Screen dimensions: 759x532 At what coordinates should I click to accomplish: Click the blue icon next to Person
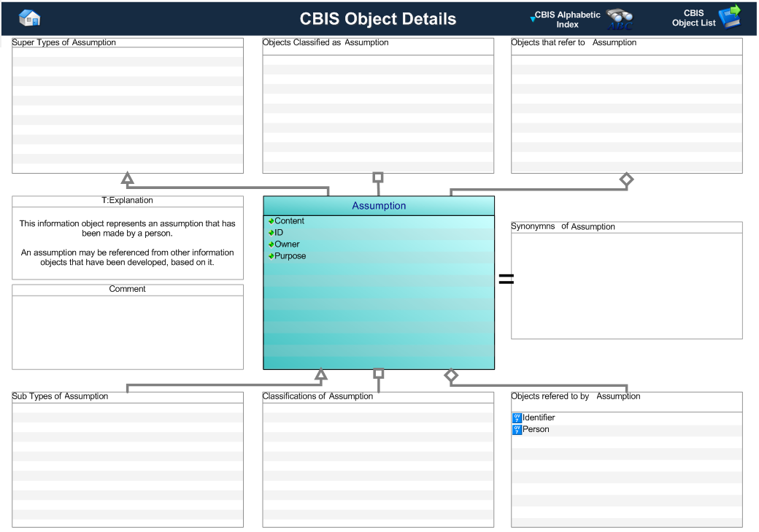517,429
